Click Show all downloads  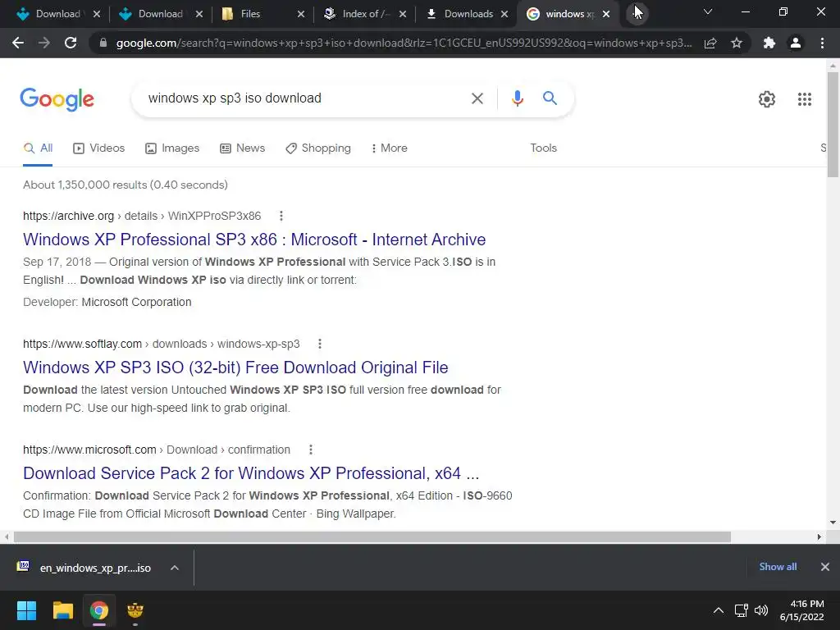pos(778,567)
